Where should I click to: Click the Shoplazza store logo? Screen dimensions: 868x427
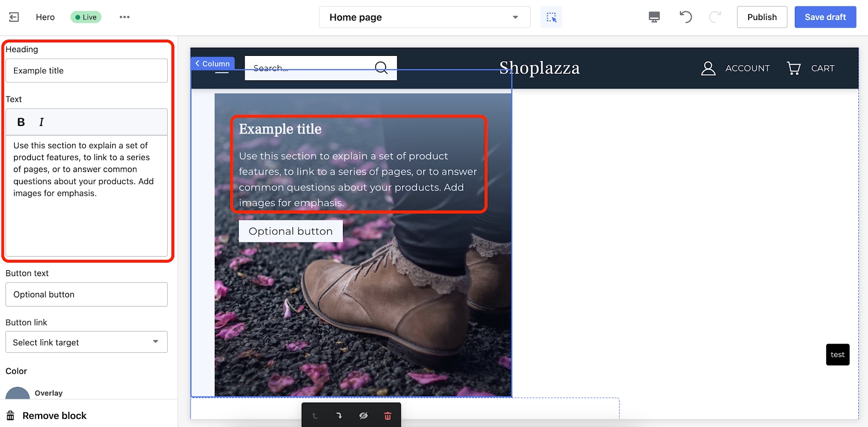coord(539,68)
